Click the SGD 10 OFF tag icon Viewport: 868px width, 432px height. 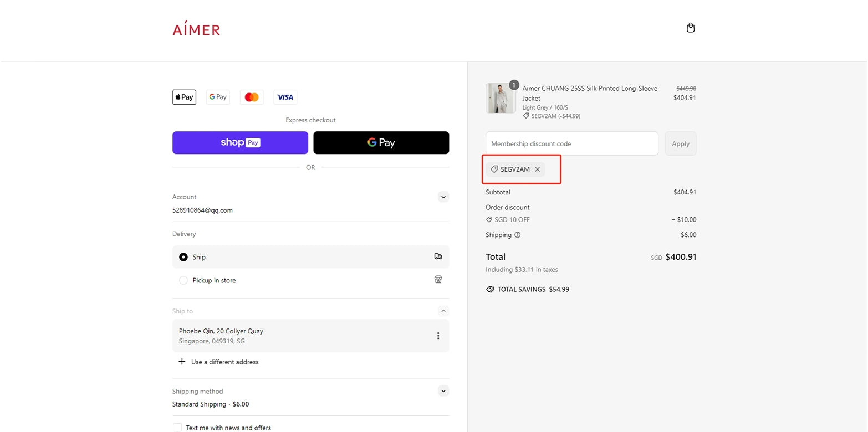coord(489,220)
